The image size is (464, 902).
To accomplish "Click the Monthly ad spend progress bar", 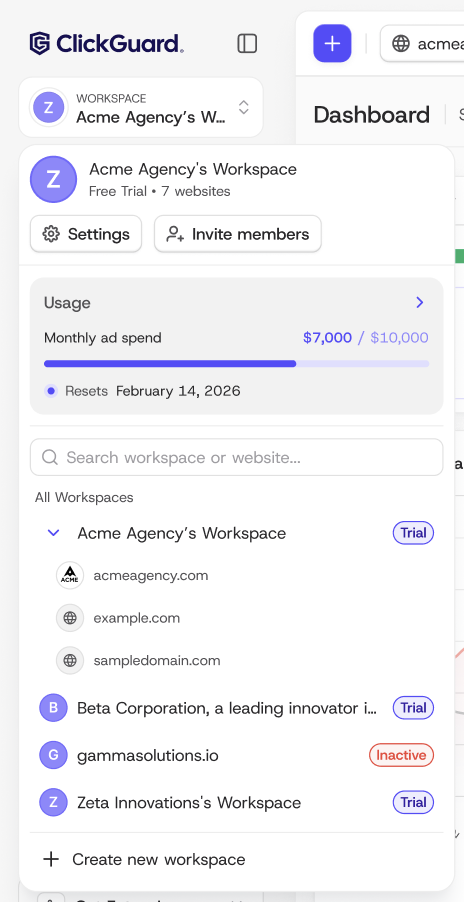I will 236,364.
